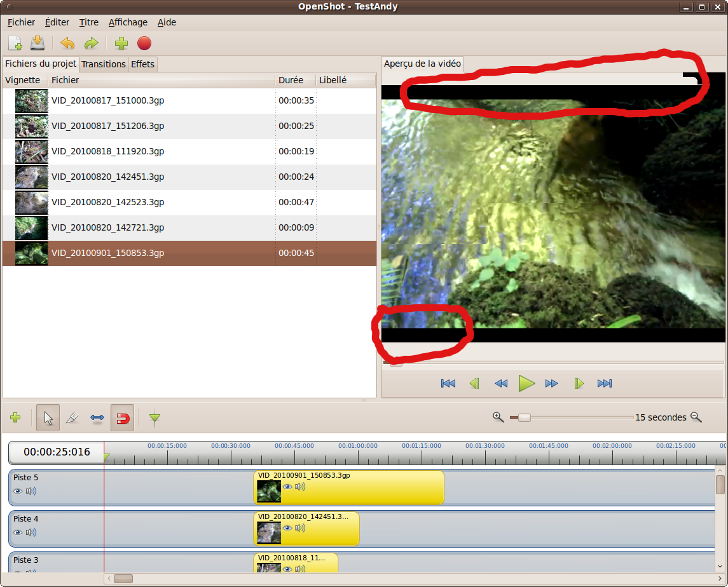Open the Fichier menu
This screenshot has width=728, height=587.
click(x=21, y=22)
